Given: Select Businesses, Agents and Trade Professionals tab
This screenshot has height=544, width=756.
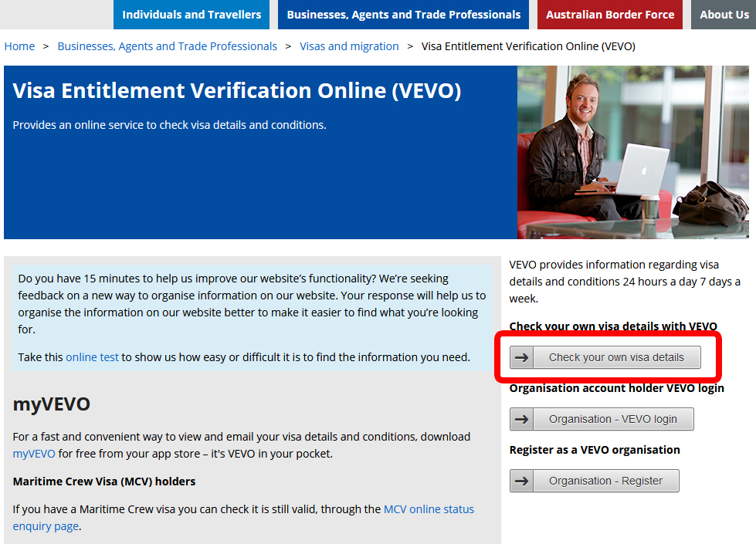Looking at the screenshot, I should click(x=404, y=15).
